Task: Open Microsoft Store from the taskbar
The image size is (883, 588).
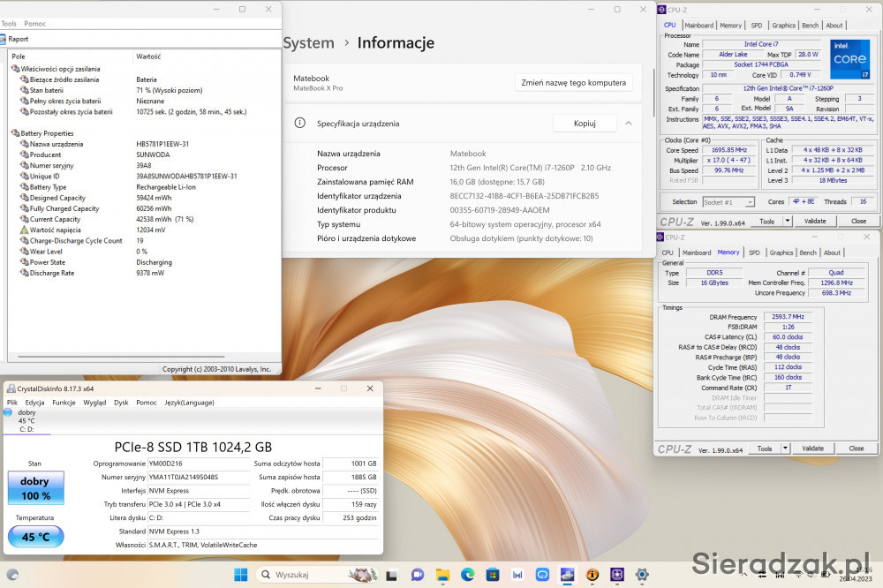Action: [x=493, y=575]
